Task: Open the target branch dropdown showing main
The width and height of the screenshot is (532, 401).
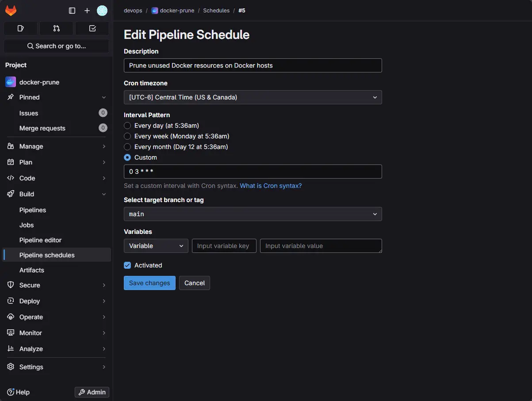Action: (253, 214)
